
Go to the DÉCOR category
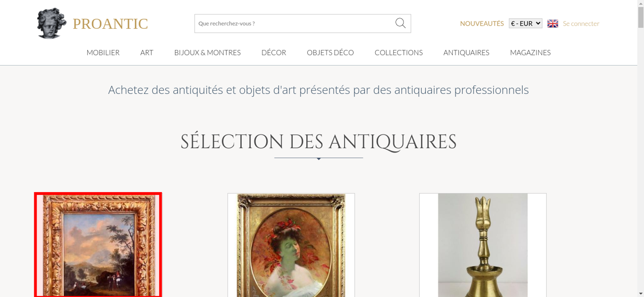click(274, 52)
